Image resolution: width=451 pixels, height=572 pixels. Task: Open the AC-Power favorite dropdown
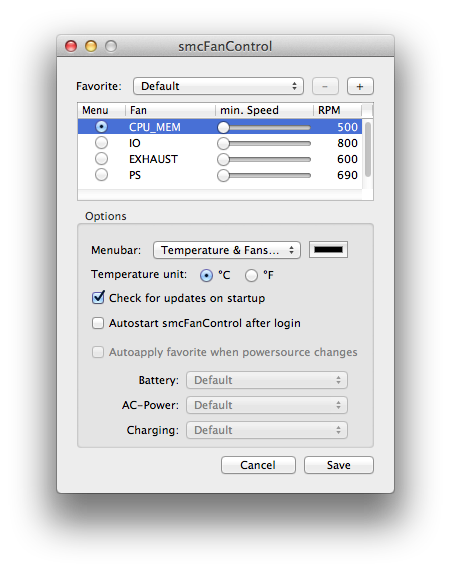[267, 405]
